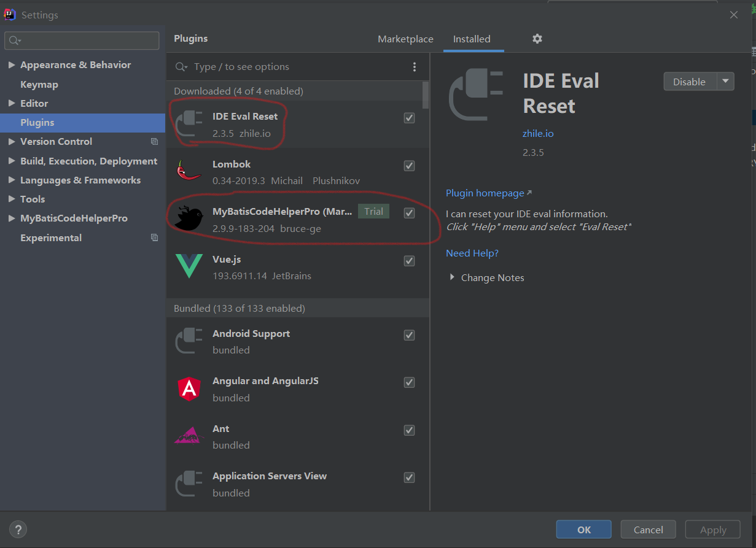Expand Build, Execution, Deployment arrow

coord(12,161)
